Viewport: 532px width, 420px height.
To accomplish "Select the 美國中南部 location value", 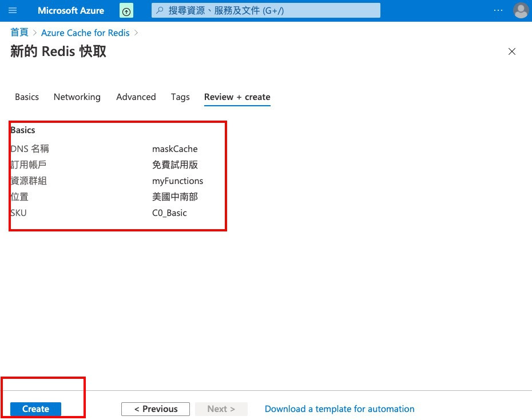I will pyautogui.click(x=174, y=197).
